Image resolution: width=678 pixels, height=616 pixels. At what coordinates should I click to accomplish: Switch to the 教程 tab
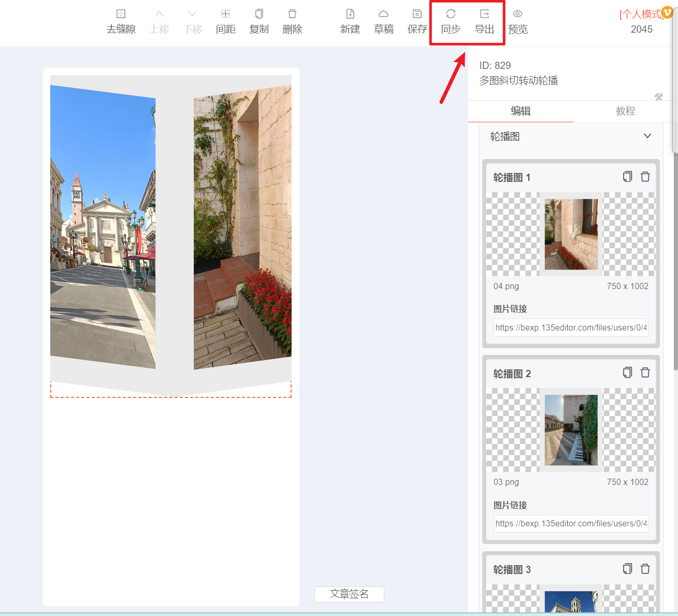(625, 111)
